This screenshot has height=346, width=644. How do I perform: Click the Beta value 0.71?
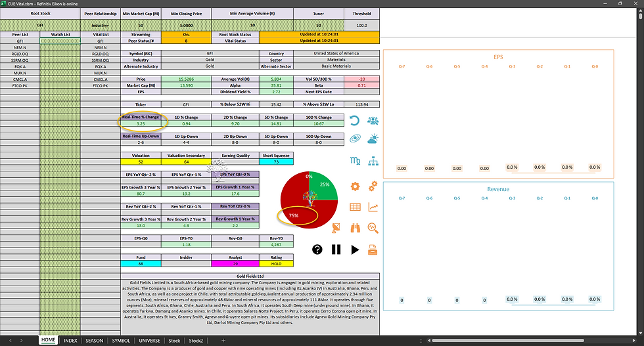click(x=361, y=85)
